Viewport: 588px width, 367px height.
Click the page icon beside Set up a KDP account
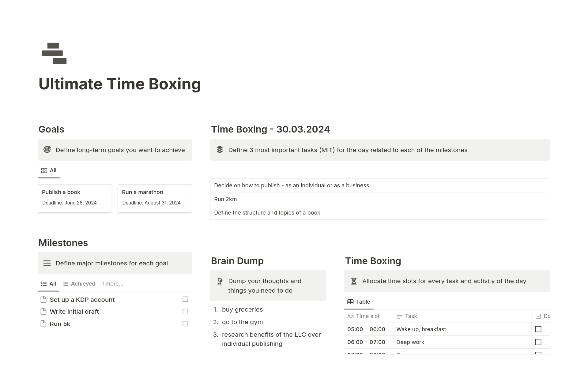pos(43,299)
